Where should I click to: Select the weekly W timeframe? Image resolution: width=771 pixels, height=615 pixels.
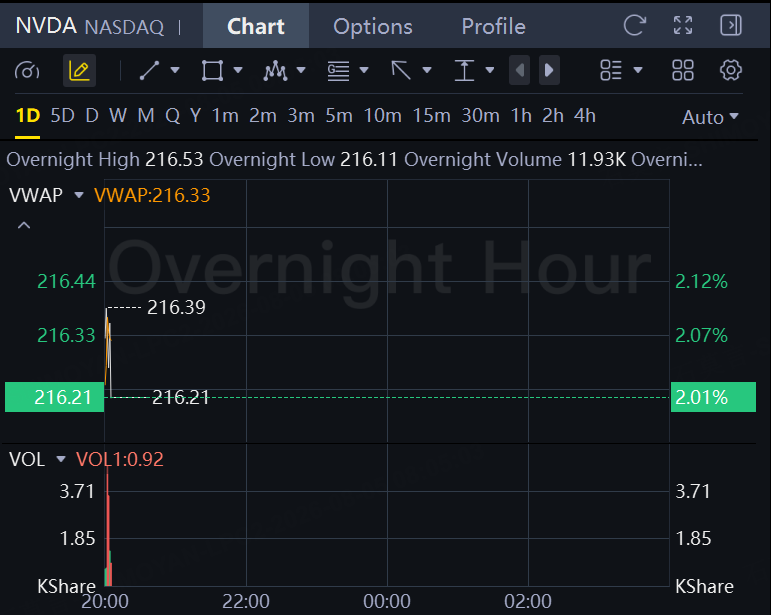118,116
